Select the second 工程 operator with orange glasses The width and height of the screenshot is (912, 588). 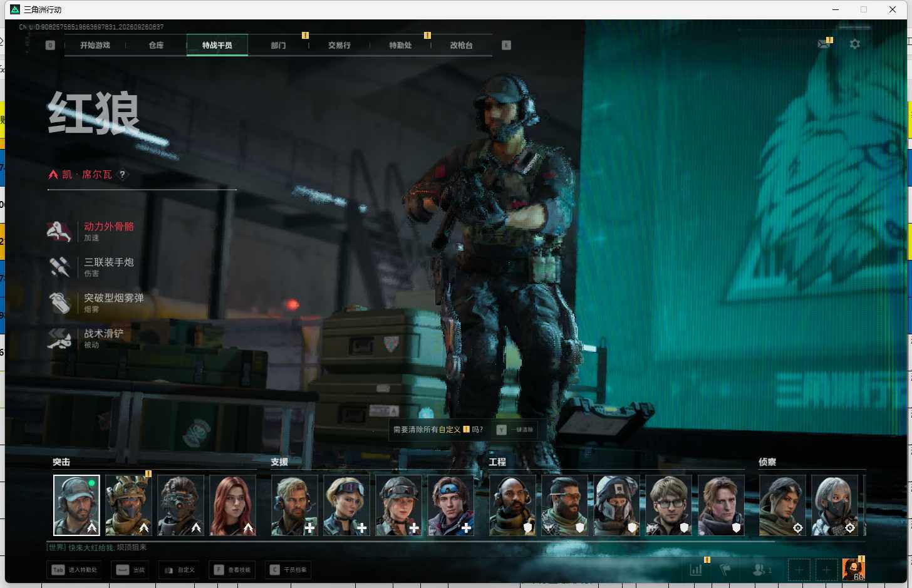pyautogui.click(x=564, y=505)
